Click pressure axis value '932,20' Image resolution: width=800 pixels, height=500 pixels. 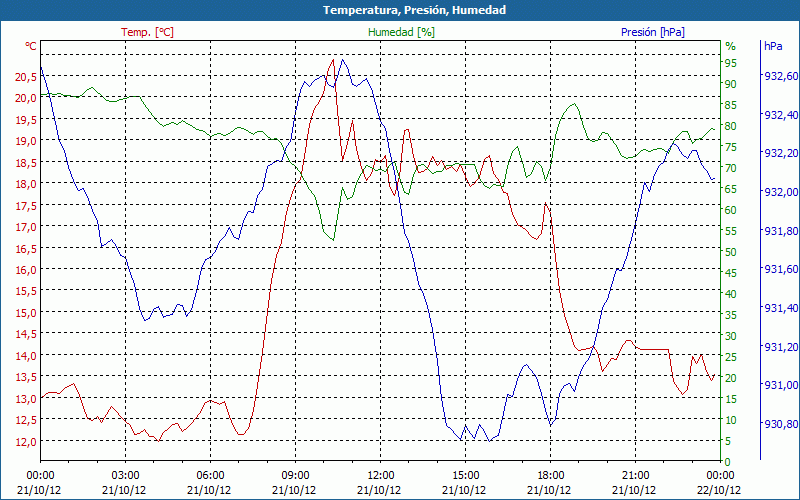[780, 153]
